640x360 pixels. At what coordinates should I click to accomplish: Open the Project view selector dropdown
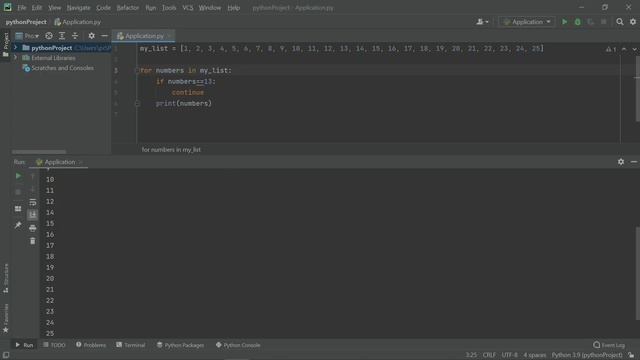coord(27,36)
